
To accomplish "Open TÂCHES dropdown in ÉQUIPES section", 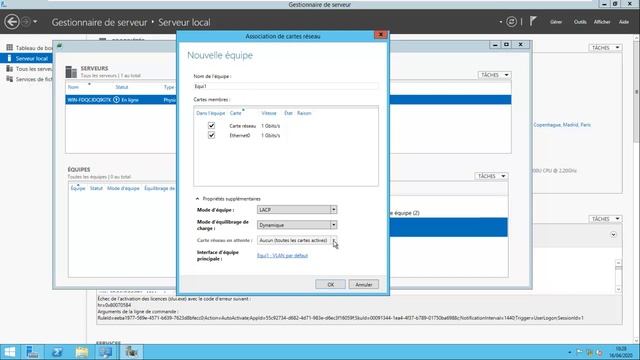I will 491,176.
